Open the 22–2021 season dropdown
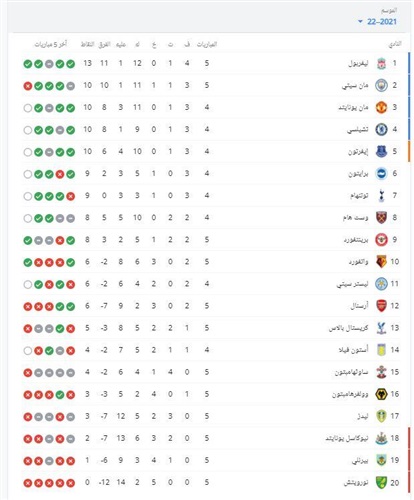 tap(378, 22)
